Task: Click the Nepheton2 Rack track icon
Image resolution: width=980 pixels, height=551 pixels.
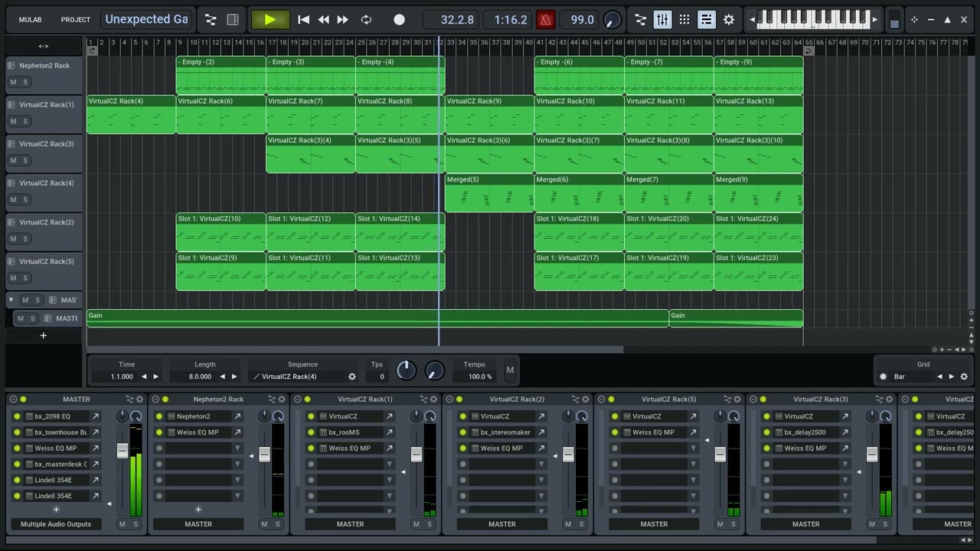Action: pyautogui.click(x=12, y=66)
